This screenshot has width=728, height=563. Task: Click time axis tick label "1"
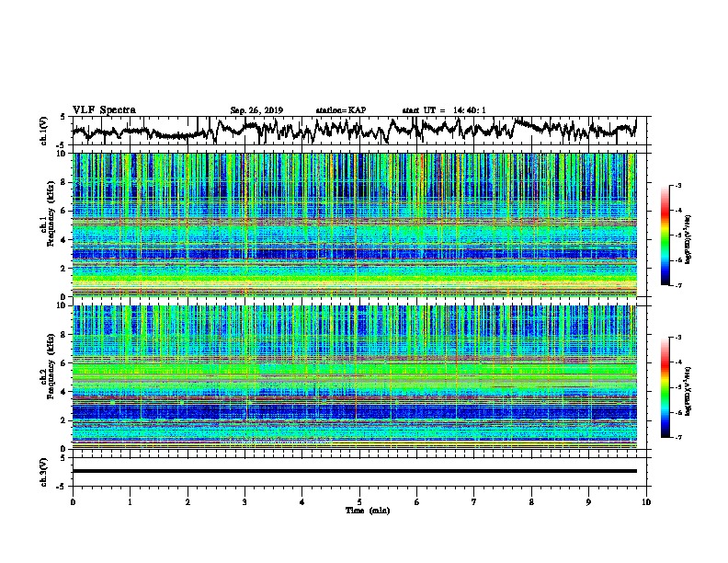tap(131, 502)
